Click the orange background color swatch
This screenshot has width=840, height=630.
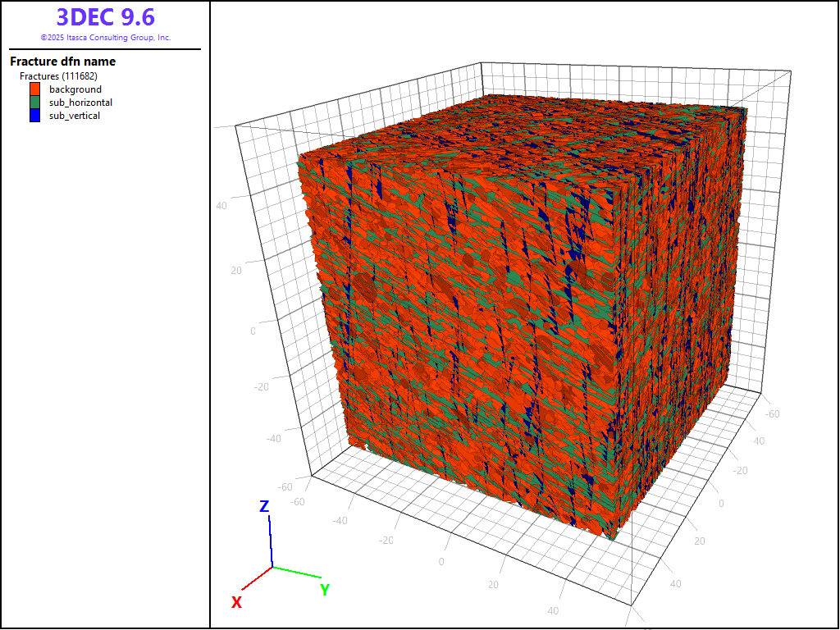tap(35, 89)
